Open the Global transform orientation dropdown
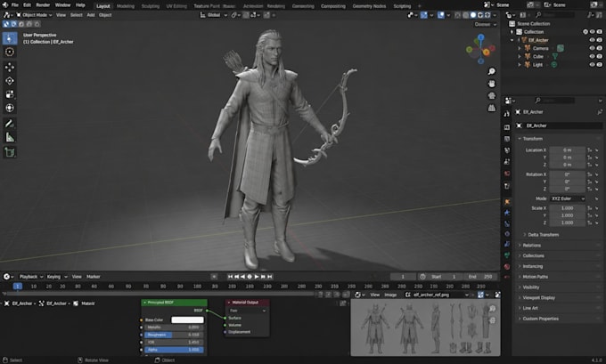The height and width of the screenshot is (364, 606). (x=213, y=15)
